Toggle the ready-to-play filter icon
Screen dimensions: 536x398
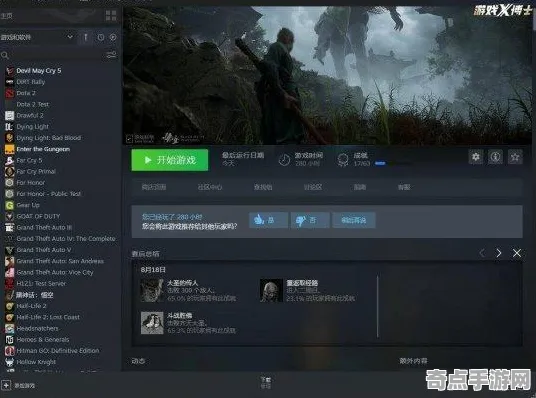(x=113, y=37)
